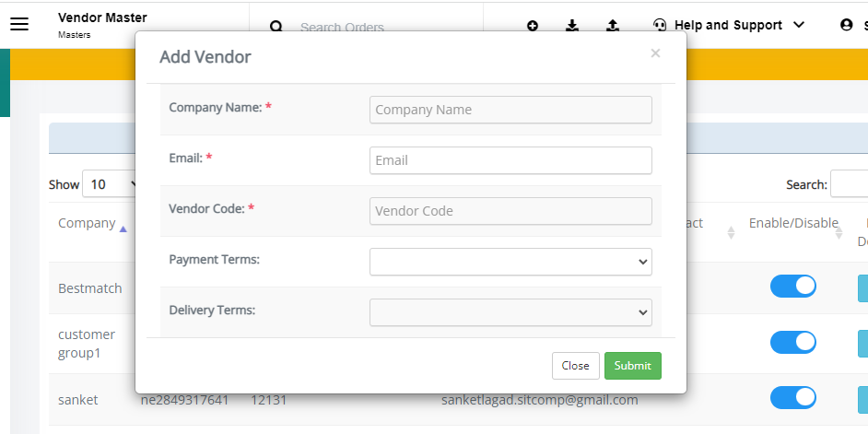This screenshot has height=434, width=868.
Task: Click the Email input field
Action: (x=510, y=160)
